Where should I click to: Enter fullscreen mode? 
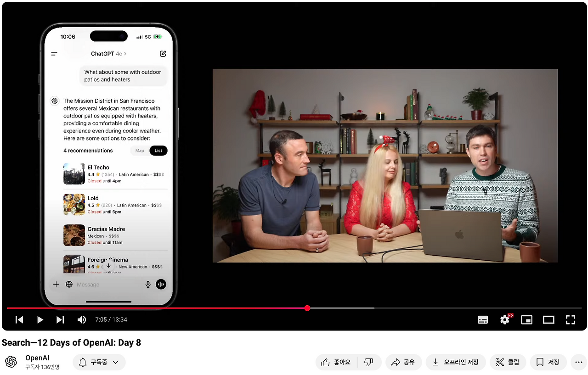coord(571,320)
